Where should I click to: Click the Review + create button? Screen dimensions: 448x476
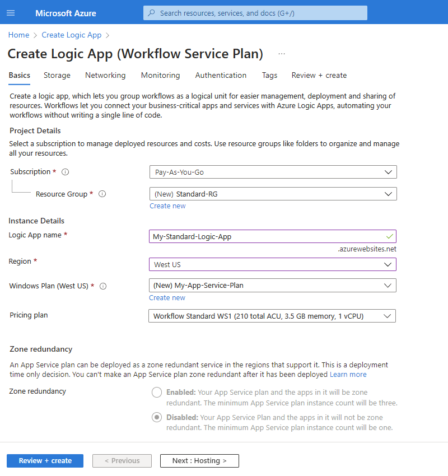pos(45,460)
